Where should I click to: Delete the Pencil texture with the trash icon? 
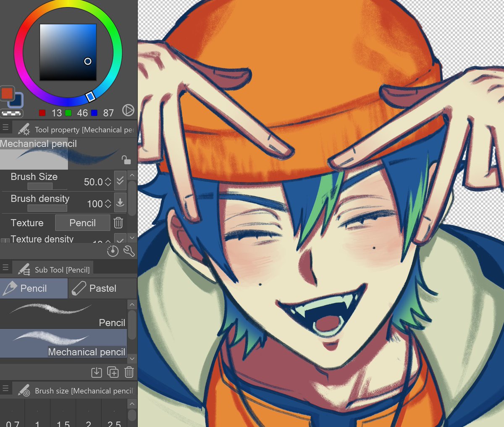118,223
